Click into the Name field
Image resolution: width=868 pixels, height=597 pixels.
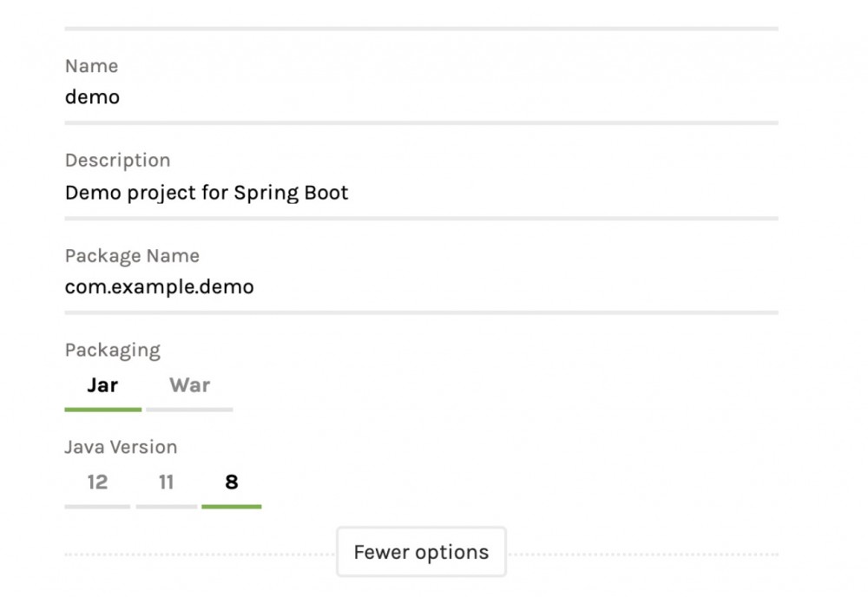coord(260,97)
